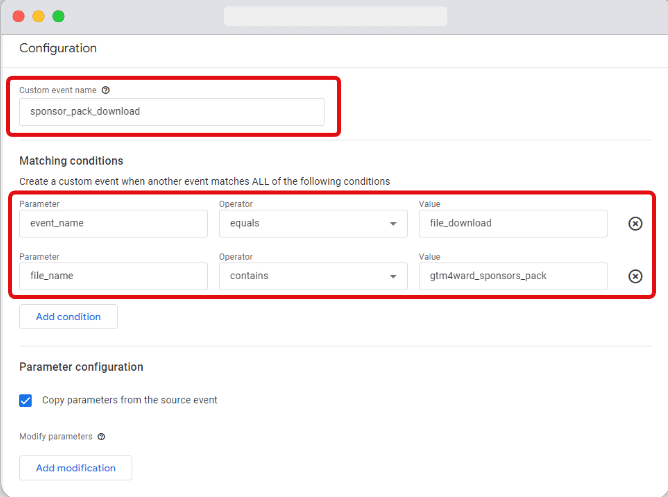Click the Modify parameters label
This screenshot has width=668, height=497.
pyautogui.click(x=56, y=437)
